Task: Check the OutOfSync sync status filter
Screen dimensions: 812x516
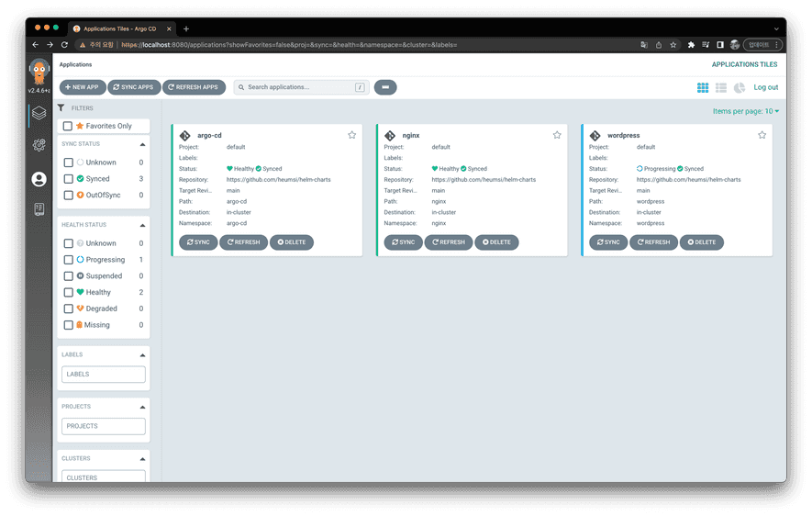Action: pos(68,196)
